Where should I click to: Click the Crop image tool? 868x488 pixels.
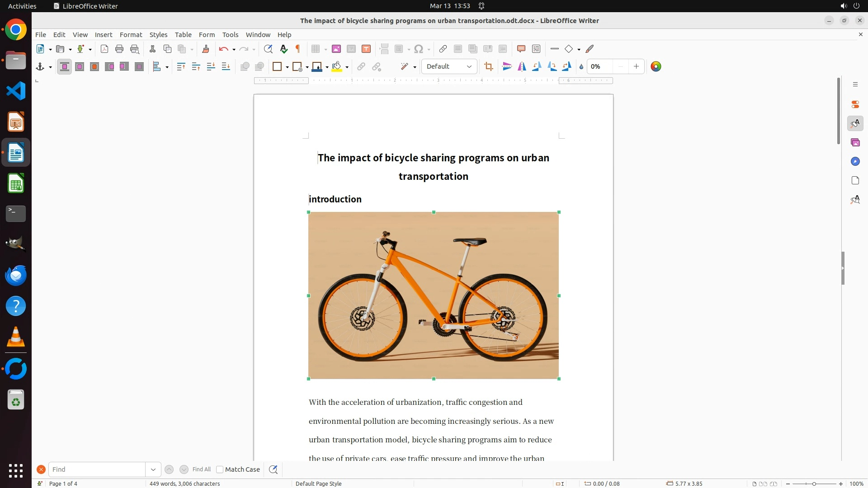tap(488, 67)
